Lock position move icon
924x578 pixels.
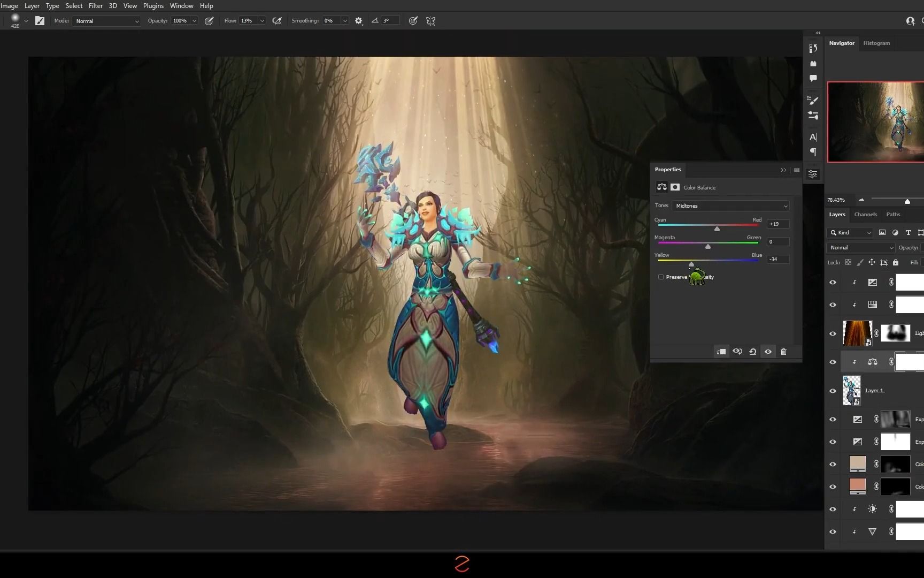[x=872, y=262]
